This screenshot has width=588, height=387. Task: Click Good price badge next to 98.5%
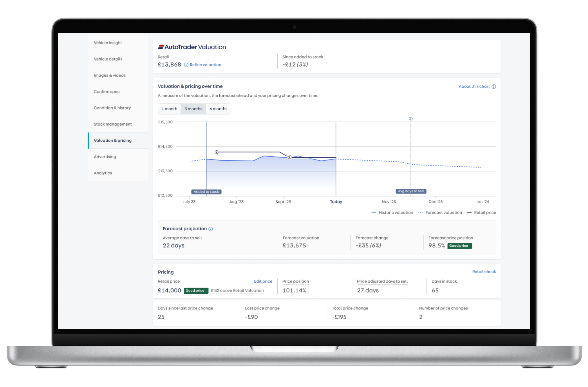(x=459, y=246)
